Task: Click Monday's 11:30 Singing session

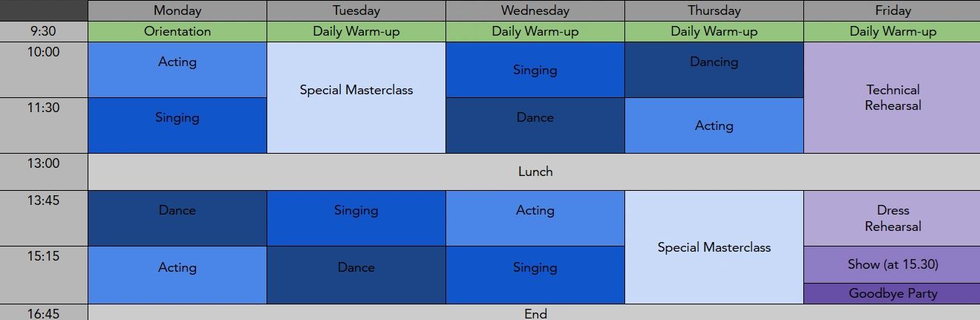Action: [x=177, y=125]
